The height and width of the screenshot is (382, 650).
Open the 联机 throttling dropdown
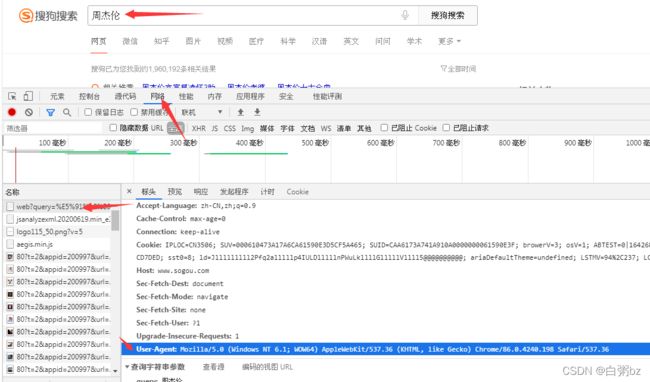tap(202, 112)
